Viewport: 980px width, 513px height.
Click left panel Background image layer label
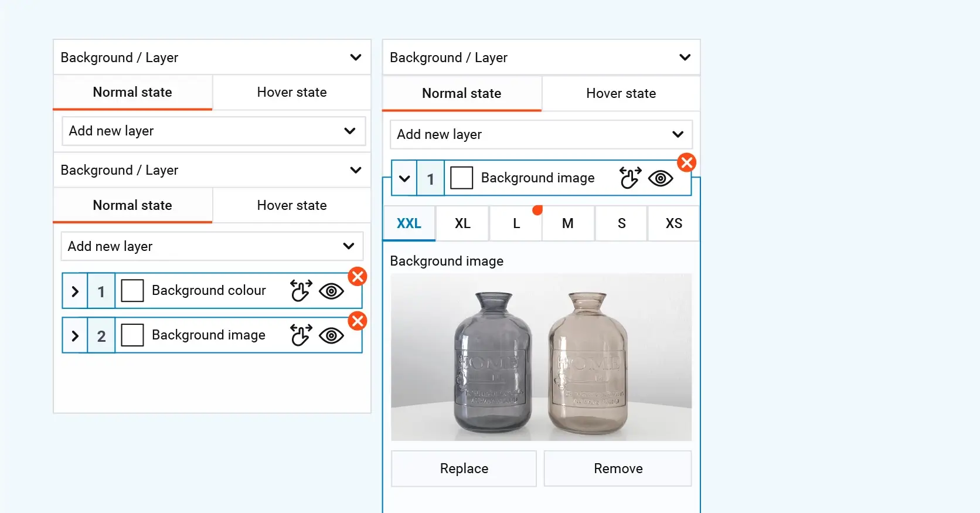click(x=209, y=335)
